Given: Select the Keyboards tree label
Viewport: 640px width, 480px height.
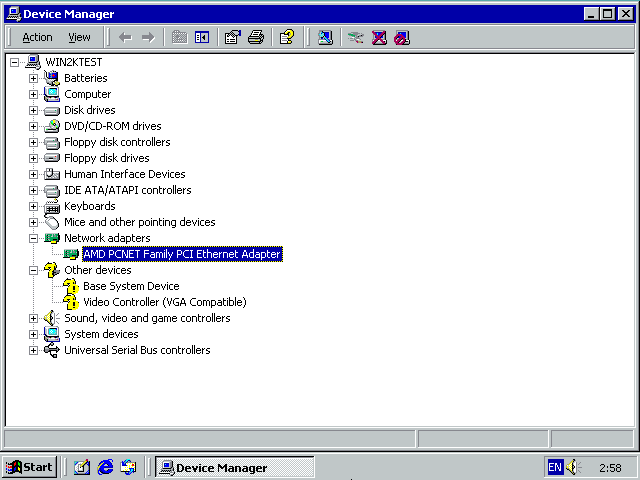Looking at the screenshot, I should (x=90, y=206).
